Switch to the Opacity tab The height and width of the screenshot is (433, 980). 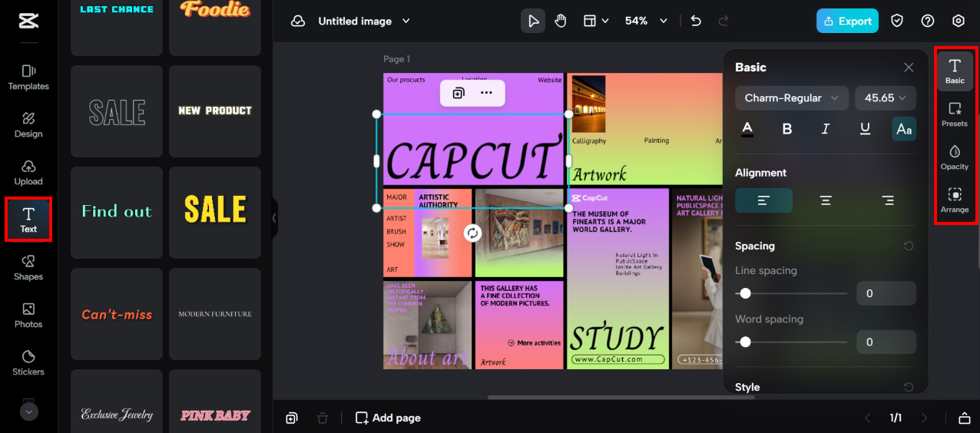955,157
